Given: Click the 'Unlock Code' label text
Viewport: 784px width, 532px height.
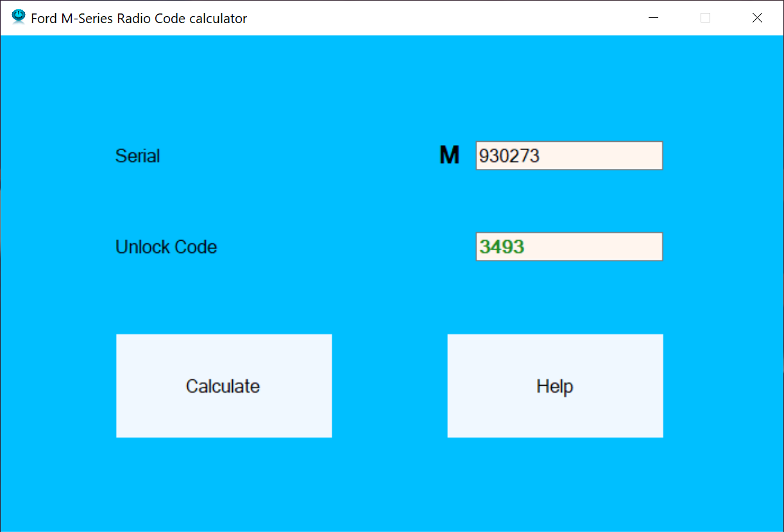Looking at the screenshot, I should tap(166, 247).
